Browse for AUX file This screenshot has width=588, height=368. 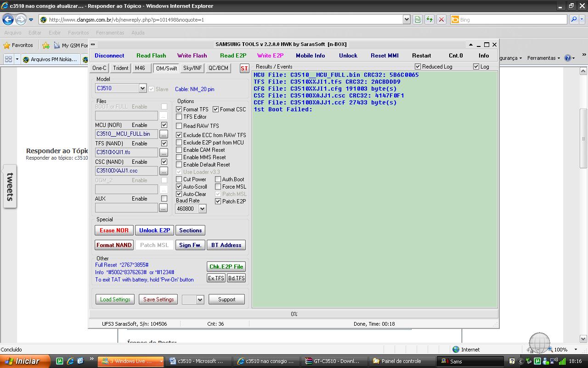164,208
